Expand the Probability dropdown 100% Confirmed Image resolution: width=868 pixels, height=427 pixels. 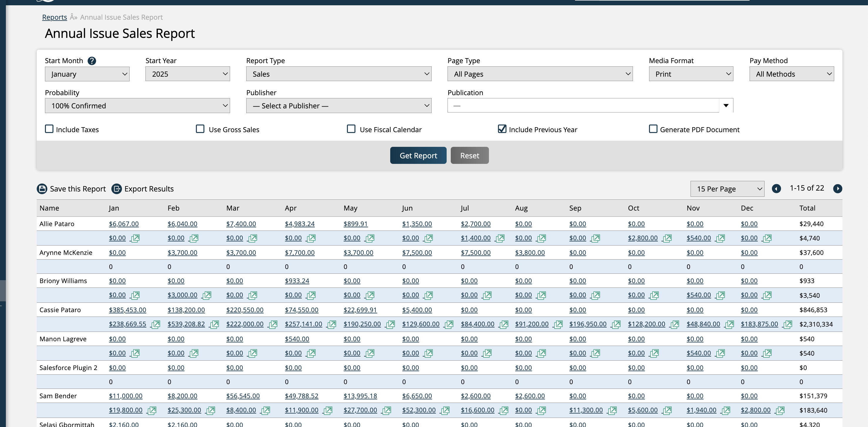pos(137,106)
